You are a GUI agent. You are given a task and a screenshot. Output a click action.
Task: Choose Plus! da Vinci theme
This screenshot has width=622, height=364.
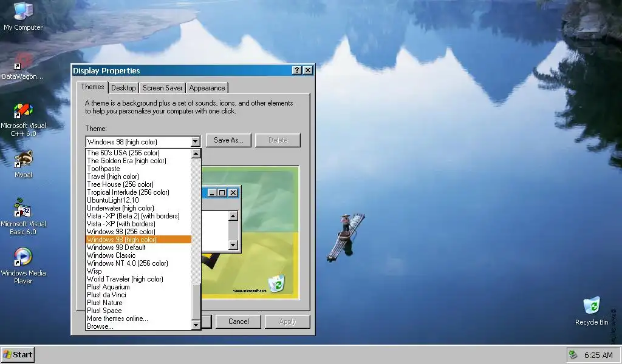(138, 295)
